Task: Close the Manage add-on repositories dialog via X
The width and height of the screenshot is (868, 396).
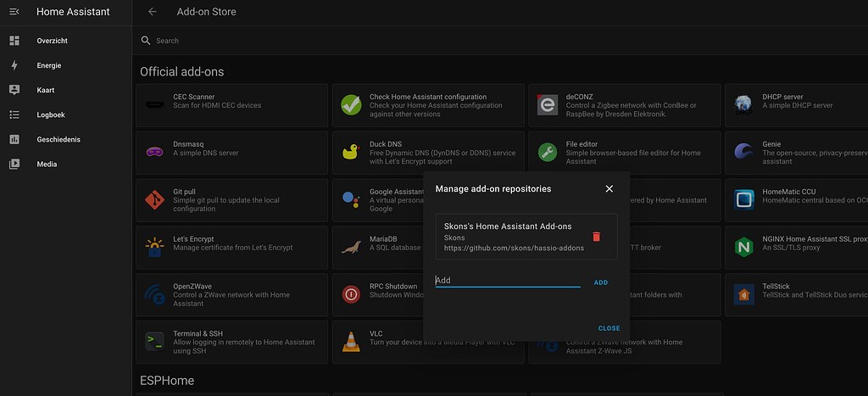Action: 609,189
